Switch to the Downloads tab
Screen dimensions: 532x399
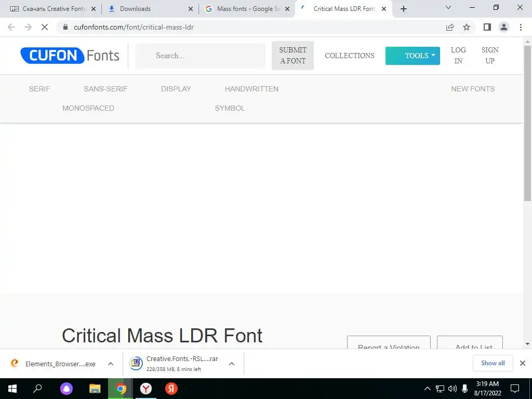pos(150,9)
